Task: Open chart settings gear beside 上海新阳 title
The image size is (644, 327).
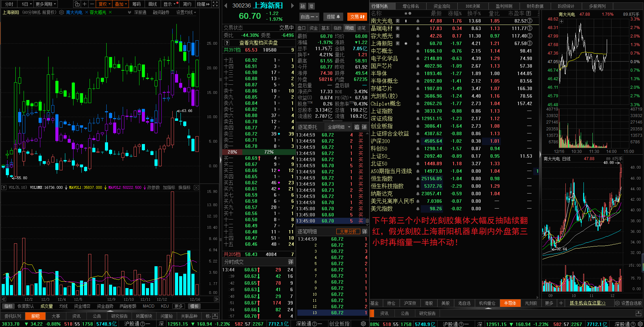Action: [62, 12]
